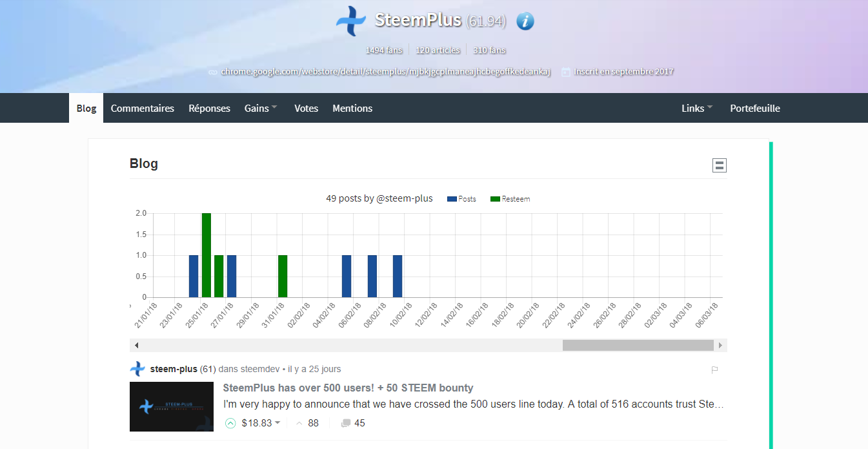
Task: Click the chart scrollbar left arrow
Action: pos(136,345)
